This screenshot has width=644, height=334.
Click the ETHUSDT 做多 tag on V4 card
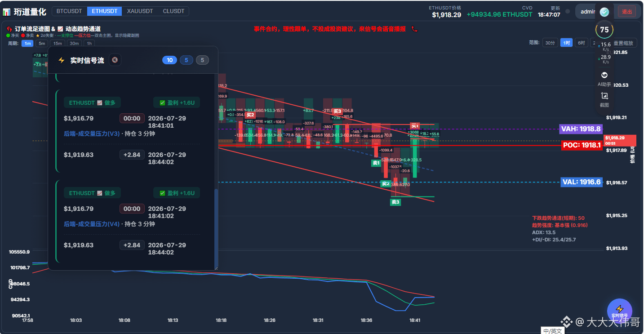(x=92, y=193)
